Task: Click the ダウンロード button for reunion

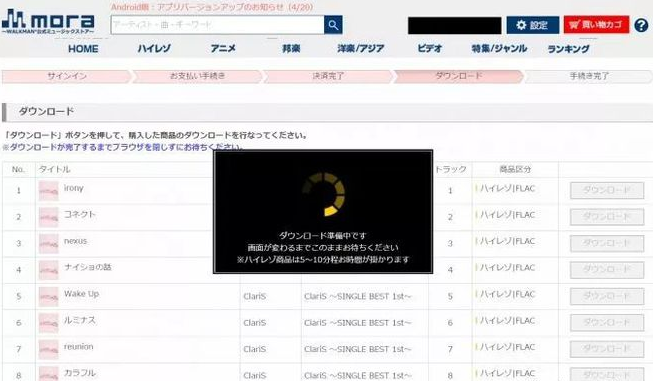Action: pos(607,349)
